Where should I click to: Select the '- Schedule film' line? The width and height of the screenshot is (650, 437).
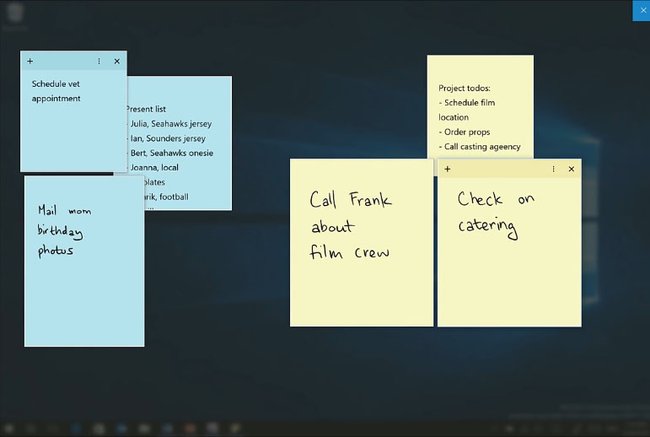[467, 102]
